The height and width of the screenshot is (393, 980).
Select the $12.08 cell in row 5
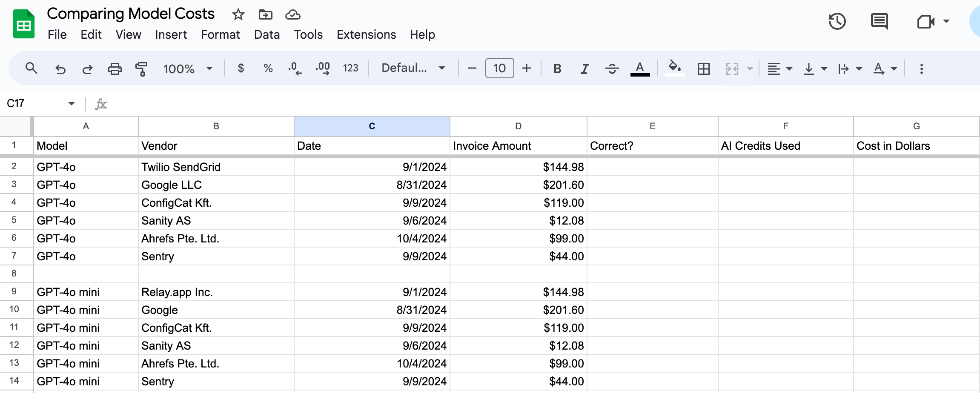pyautogui.click(x=518, y=220)
